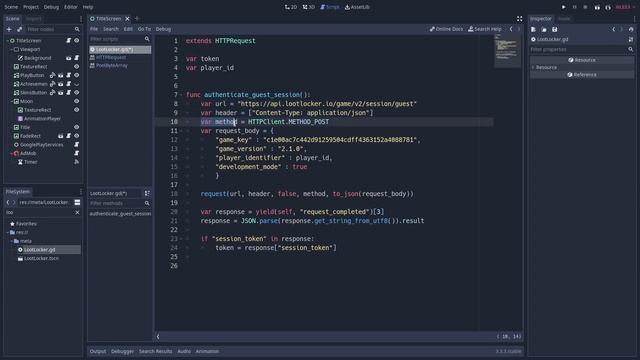Open Inspector object history icon

click(631, 29)
